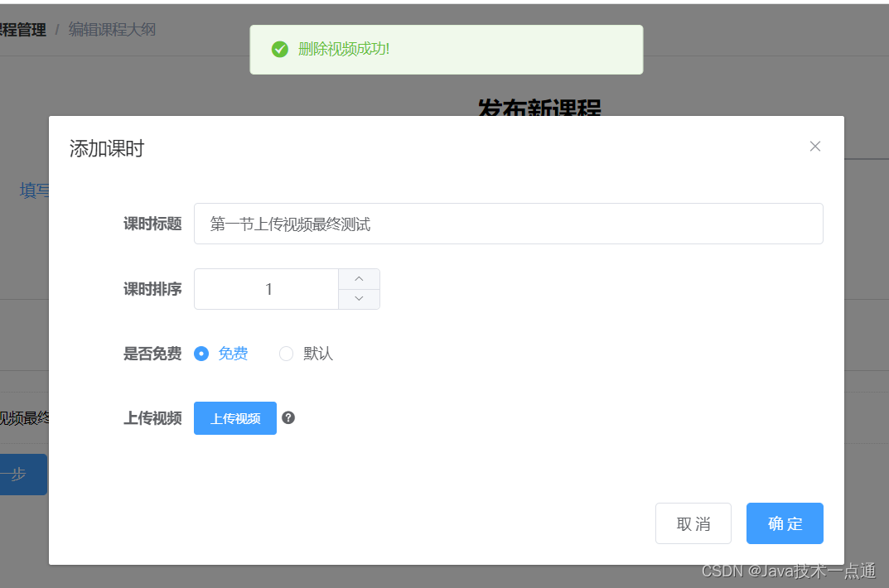Viewport: 889px width, 588px height.
Task: Confirm the dialog with 确定
Action: click(784, 523)
